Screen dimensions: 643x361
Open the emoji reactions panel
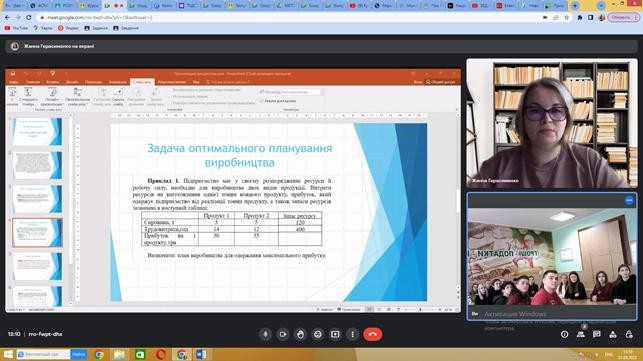pyautogui.click(x=318, y=334)
